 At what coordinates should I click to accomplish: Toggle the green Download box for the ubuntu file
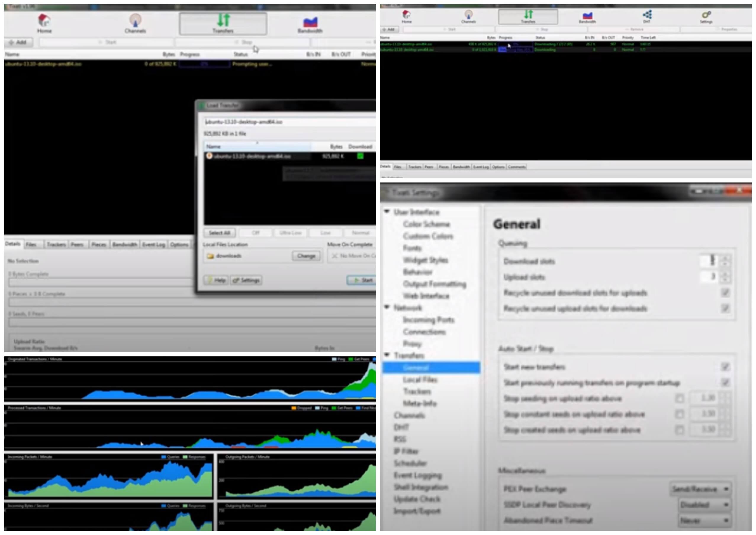[x=360, y=156]
